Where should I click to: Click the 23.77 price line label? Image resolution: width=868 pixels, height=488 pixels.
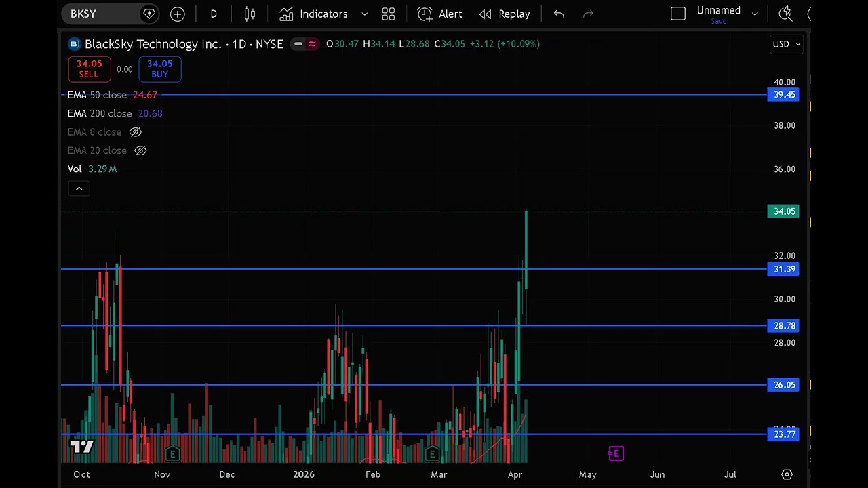784,434
